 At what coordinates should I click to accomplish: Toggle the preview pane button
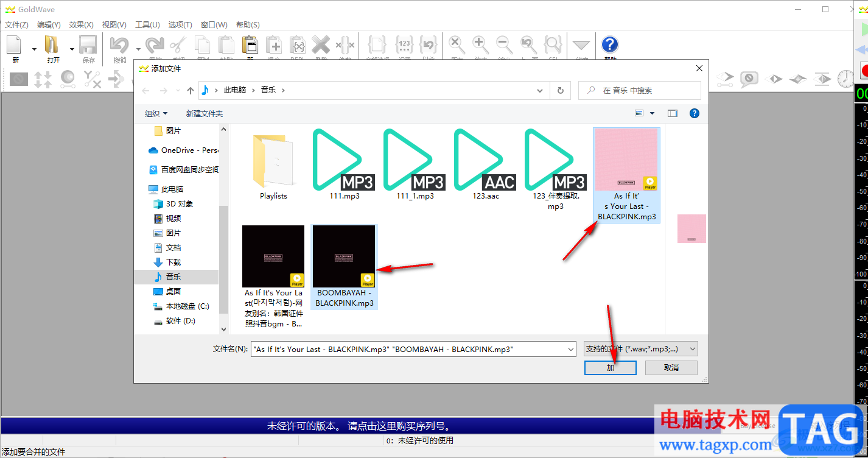pos(672,113)
